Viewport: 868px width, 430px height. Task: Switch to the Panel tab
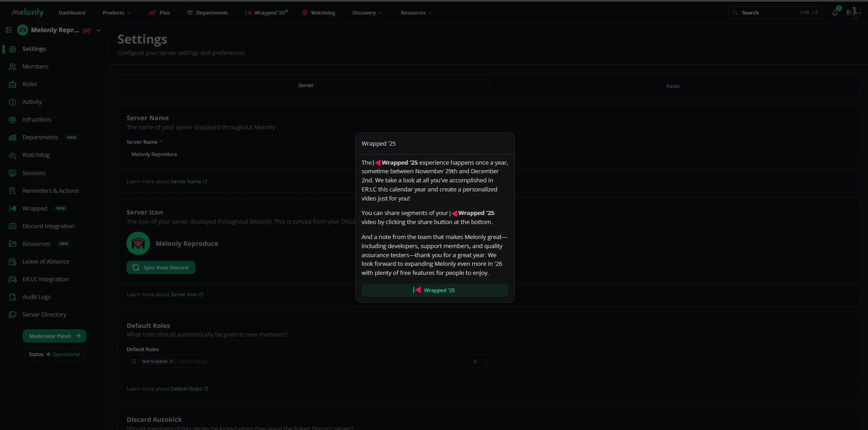(x=673, y=86)
